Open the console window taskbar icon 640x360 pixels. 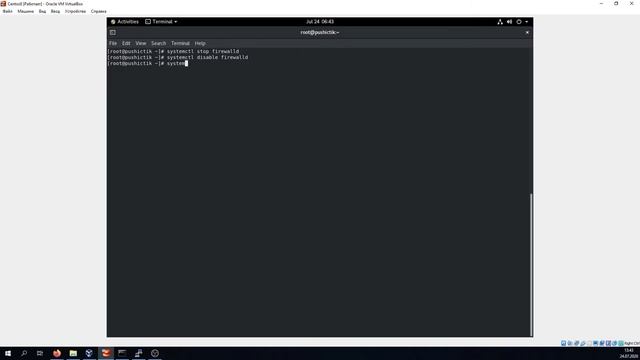122,353
